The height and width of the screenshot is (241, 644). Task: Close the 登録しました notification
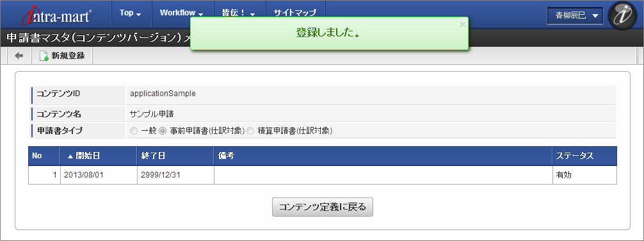pos(462,24)
